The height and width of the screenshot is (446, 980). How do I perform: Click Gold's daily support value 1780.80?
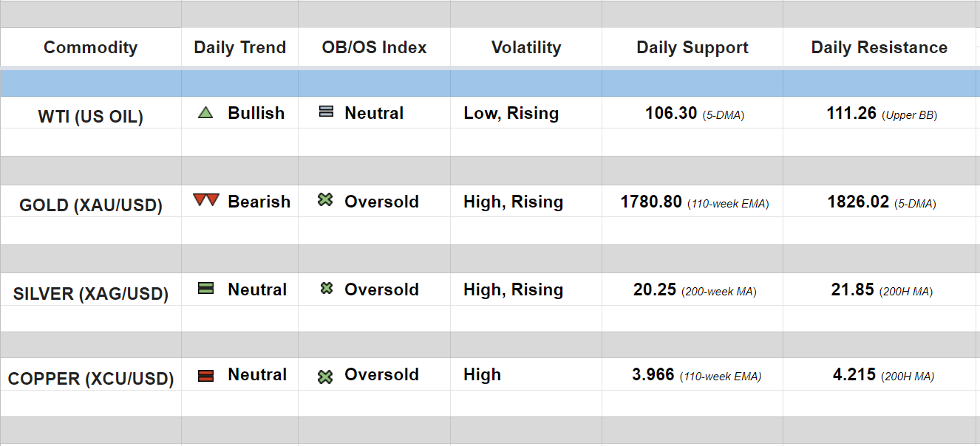click(651, 202)
